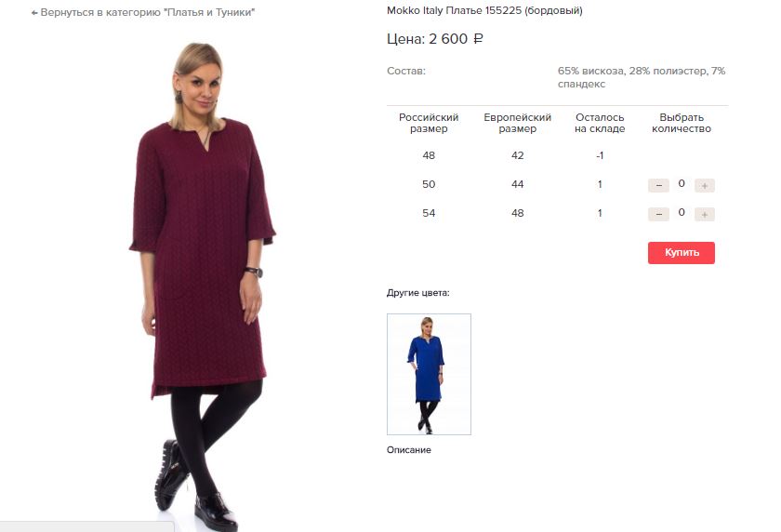Click the Осталось на складе column header

tap(600, 123)
